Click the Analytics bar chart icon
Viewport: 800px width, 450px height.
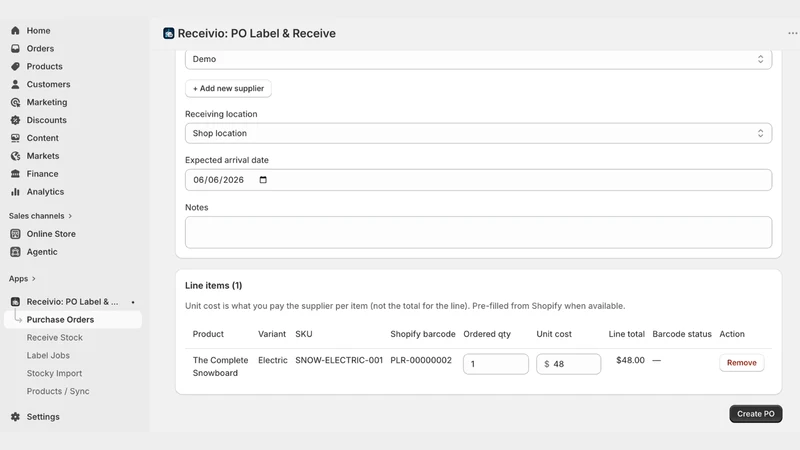(x=15, y=191)
